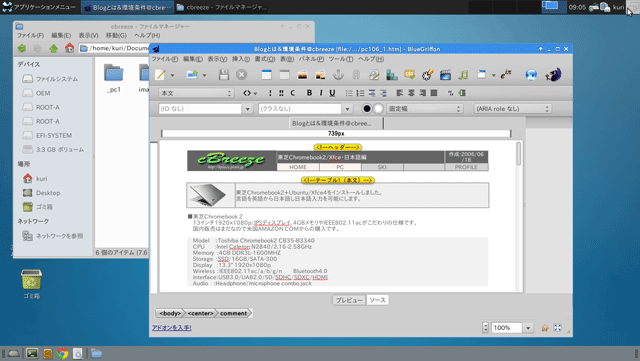The image size is (640, 361).
Task: Open browser preview via globe icon
Action: coord(531,75)
